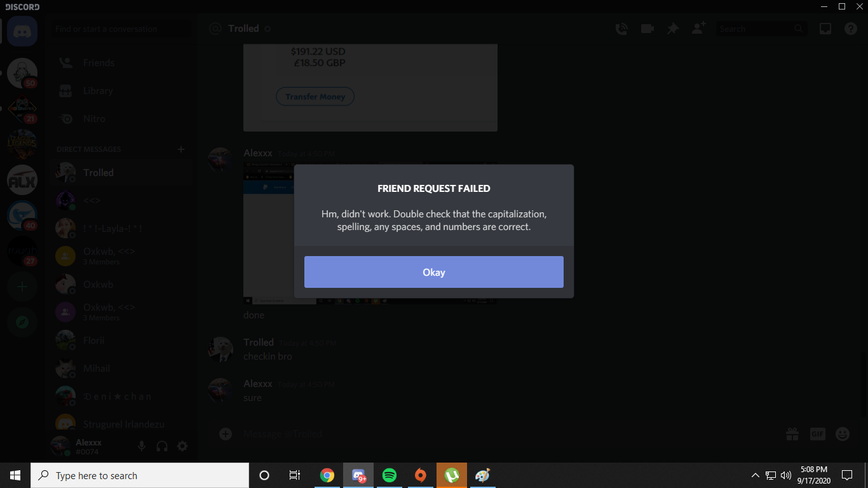Open the volume control in system tray
This screenshot has width=868, height=488.
pos(786,475)
